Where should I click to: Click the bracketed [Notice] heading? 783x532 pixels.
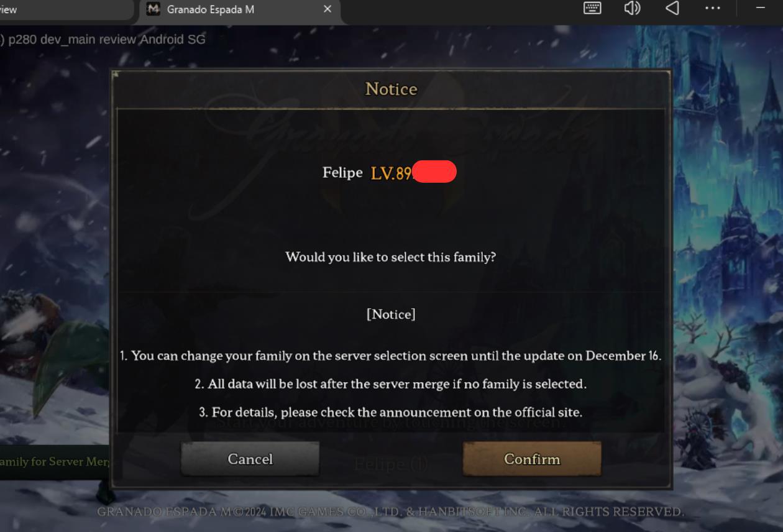(391, 314)
